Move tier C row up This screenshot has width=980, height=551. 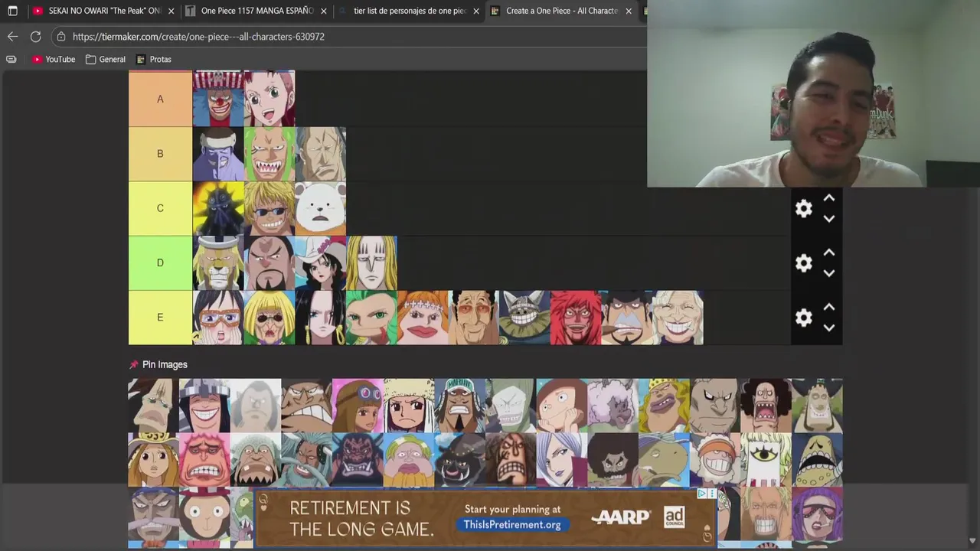[x=828, y=198]
